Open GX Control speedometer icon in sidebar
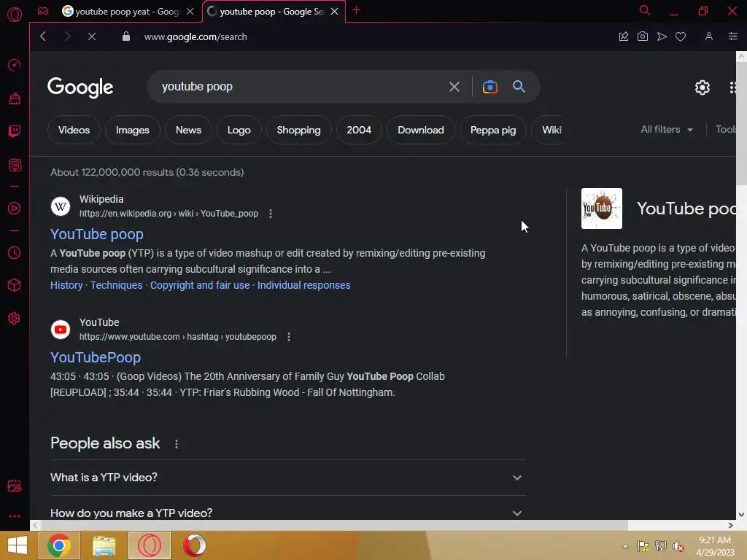The height and width of the screenshot is (560, 747). pos(15,65)
